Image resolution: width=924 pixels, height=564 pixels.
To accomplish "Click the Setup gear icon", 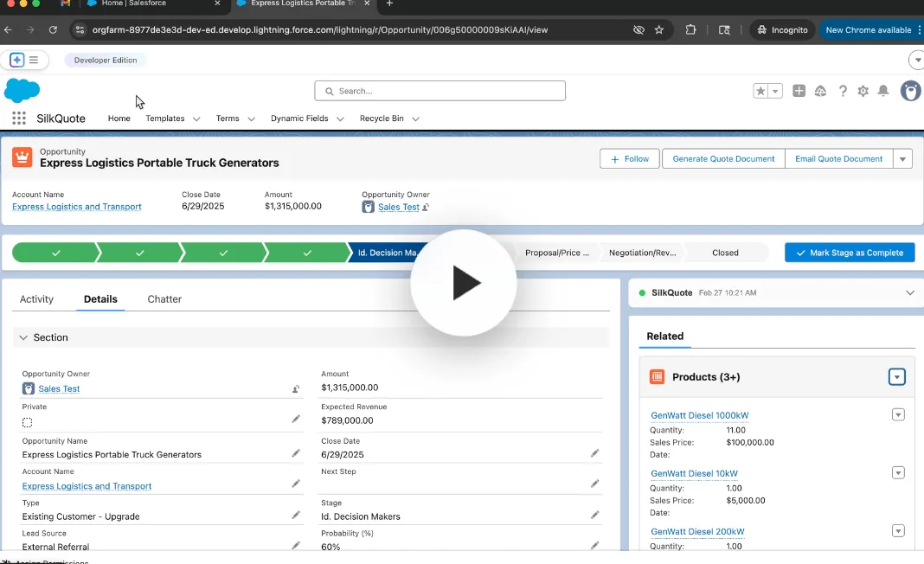I will [863, 91].
